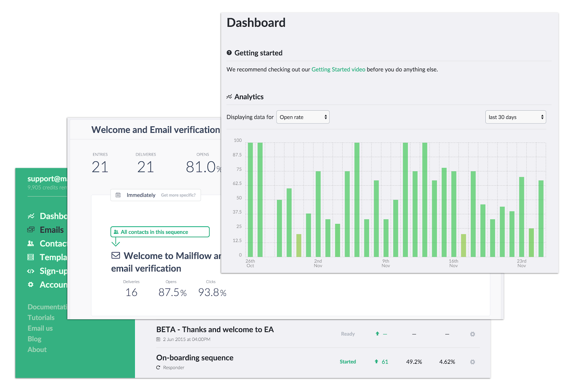Screen dimensions: 571x392
Task: Click the Templates layout icon in sidebar
Action: (x=31, y=257)
